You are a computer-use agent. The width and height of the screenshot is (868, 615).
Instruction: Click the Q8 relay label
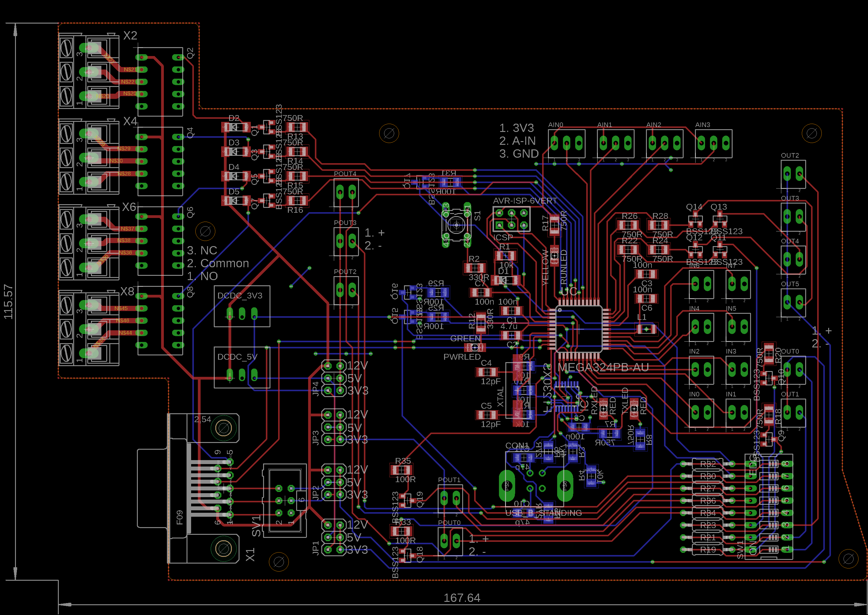(190, 292)
